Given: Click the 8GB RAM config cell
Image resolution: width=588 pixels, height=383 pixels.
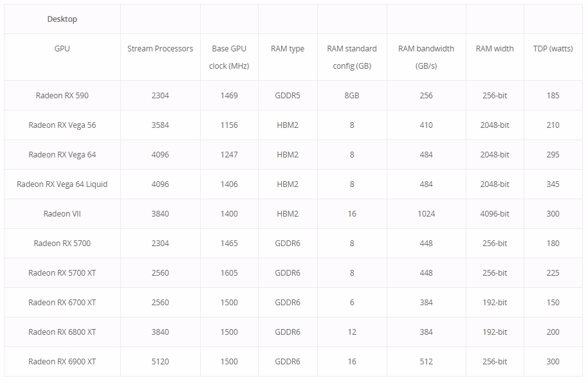Looking at the screenshot, I should (352, 96).
